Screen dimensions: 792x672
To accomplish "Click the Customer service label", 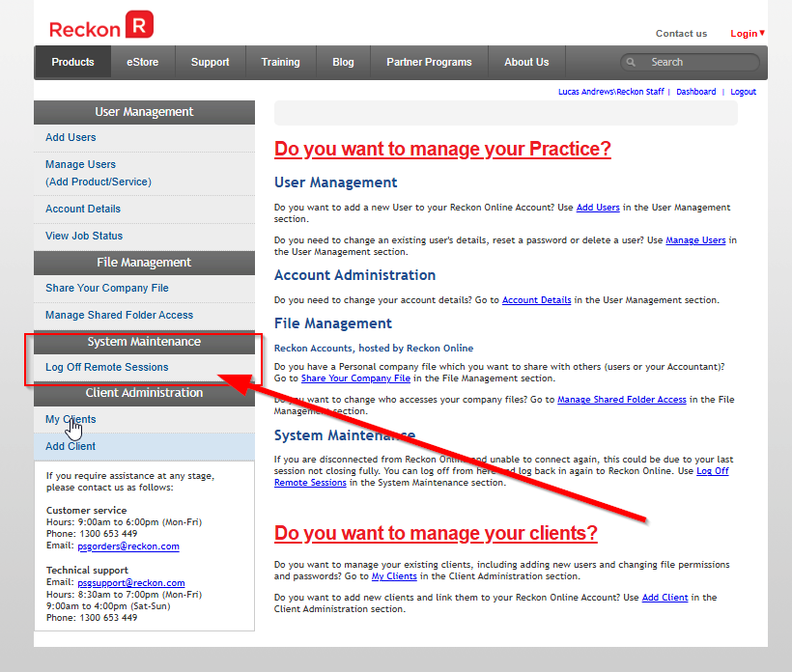I will tap(86, 511).
